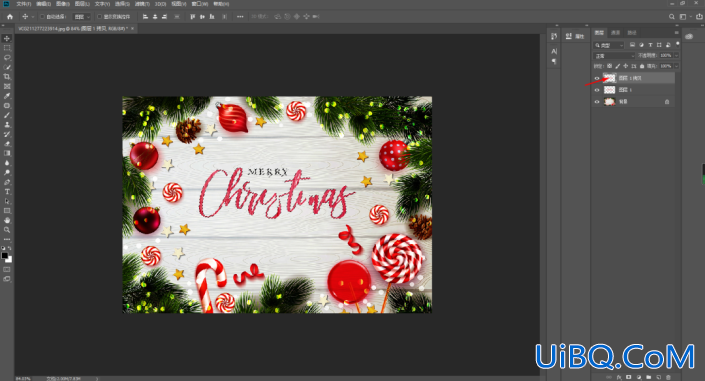Open the File menu
705x381 pixels.
pyautogui.click(x=23, y=4)
